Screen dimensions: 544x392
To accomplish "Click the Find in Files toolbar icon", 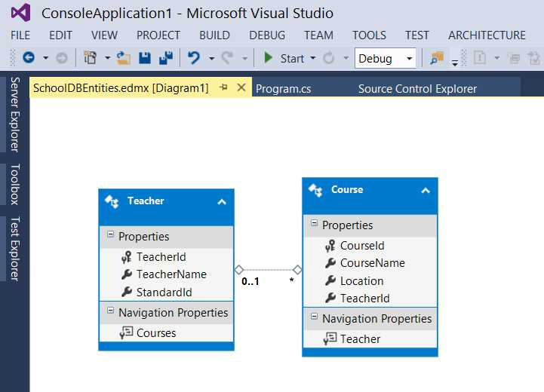I will (x=437, y=58).
